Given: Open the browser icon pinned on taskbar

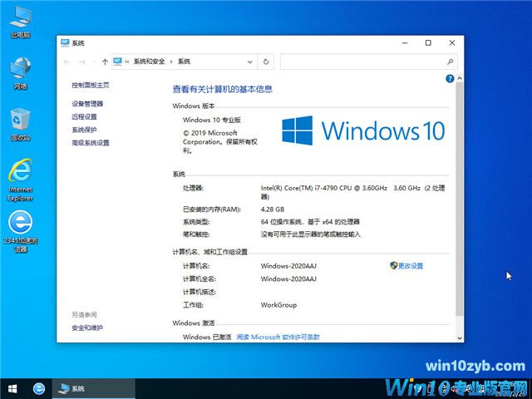Looking at the screenshot, I should pyautogui.click(x=38, y=388).
